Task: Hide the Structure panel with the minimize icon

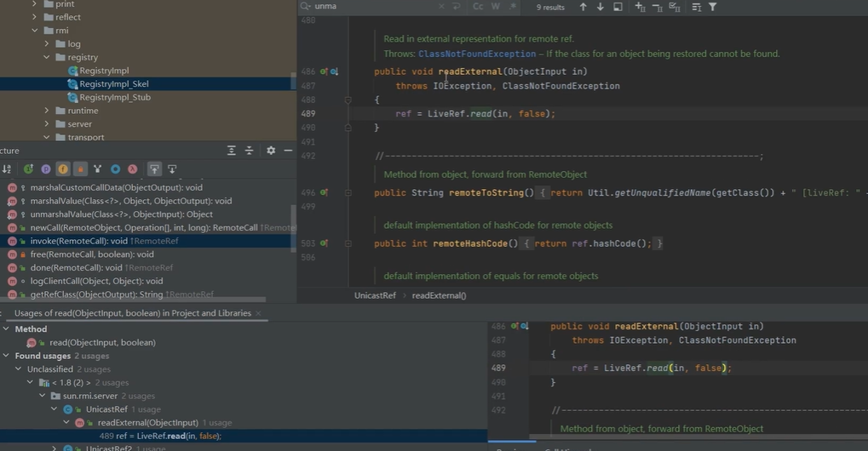Action: click(x=288, y=151)
